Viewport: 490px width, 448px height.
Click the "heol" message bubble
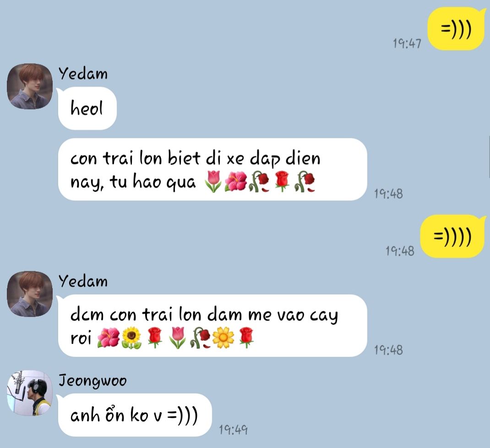(87, 108)
